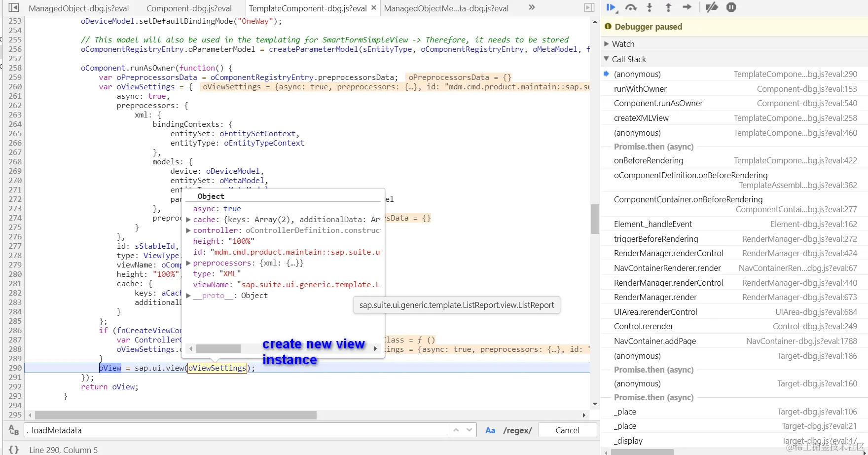
Task: Collapse the Call Stack section
Action: [x=607, y=59]
